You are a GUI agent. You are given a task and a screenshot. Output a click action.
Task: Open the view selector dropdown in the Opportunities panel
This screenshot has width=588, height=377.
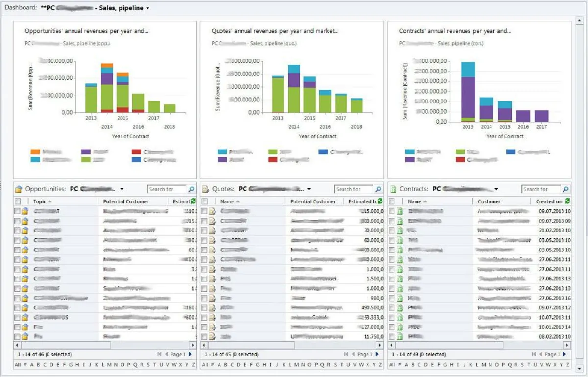(x=121, y=189)
